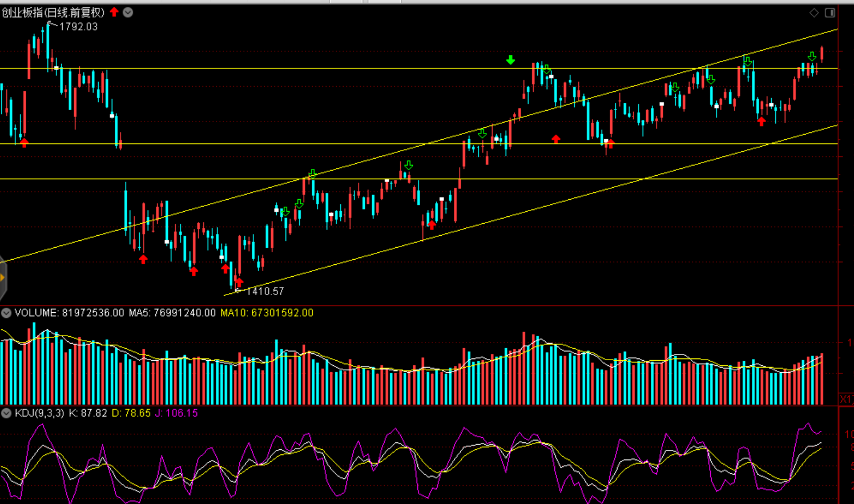
Task: Click the X1 scale indicator in volume pane
Action: [x=845, y=398]
